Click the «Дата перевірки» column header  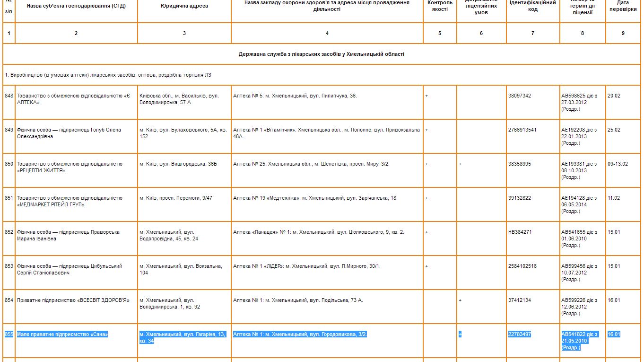coord(623,6)
